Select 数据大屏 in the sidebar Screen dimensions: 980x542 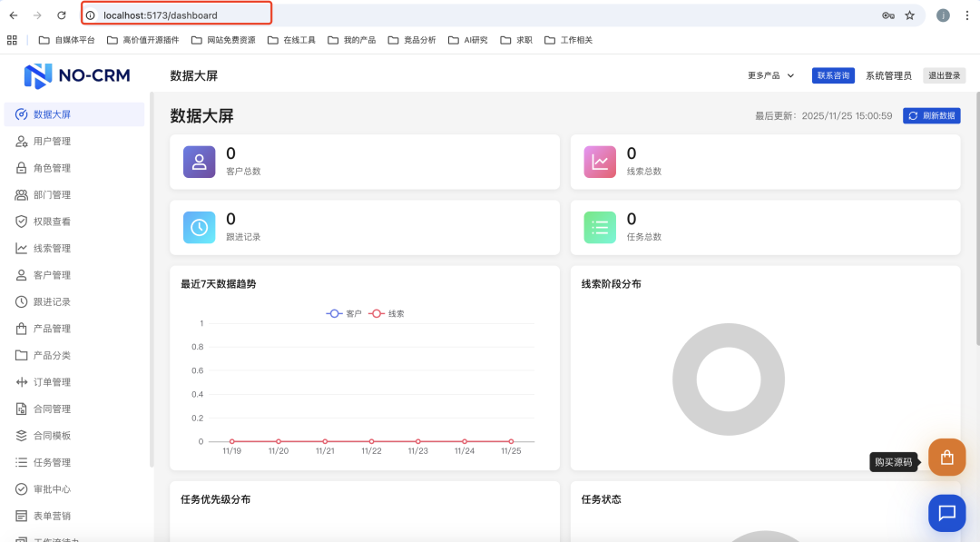[x=74, y=114]
